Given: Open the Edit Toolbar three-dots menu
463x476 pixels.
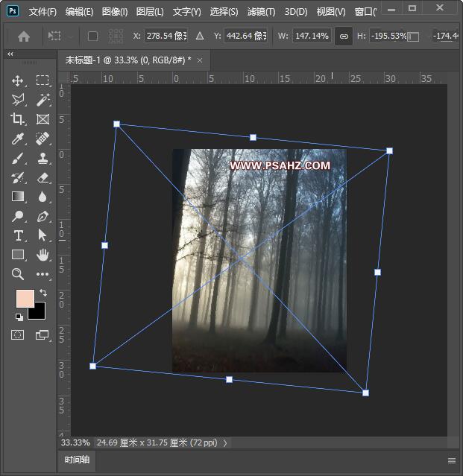Looking at the screenshot, I should [42, 274].
